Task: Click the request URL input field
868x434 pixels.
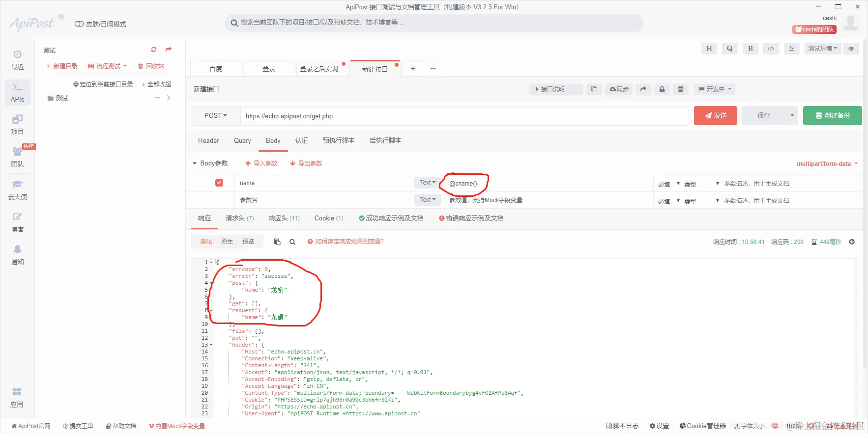Action: (x=464, y=116)
